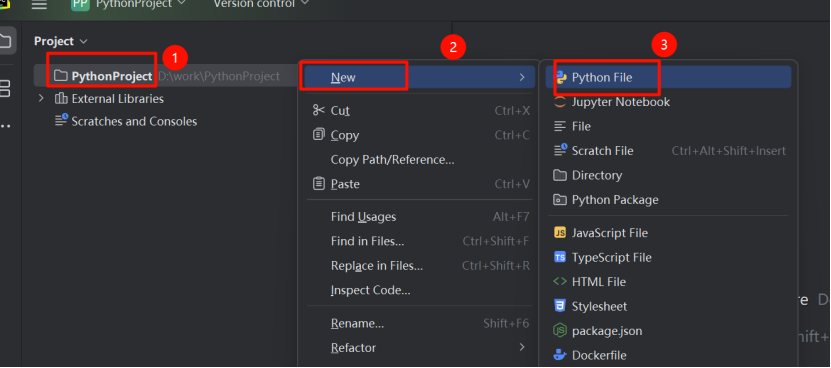Create a plain File from submenu

(668, 126)
